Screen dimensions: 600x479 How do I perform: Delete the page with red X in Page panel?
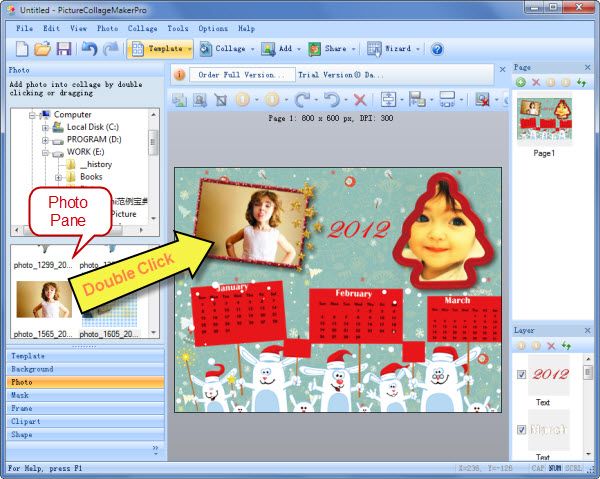(x=536, y=82)
